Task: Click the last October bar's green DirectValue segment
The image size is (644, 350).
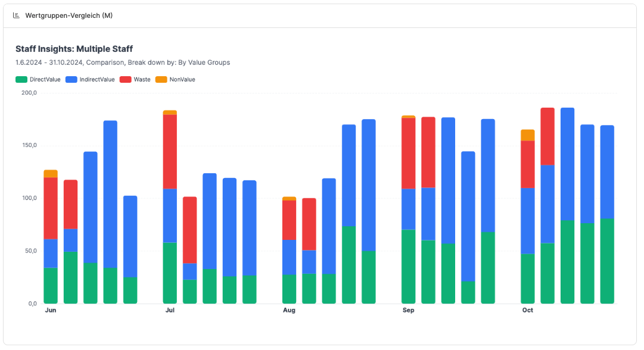Action: pos(607,261)
